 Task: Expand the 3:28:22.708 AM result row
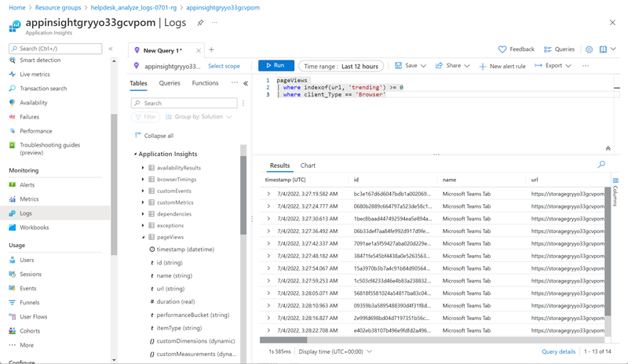coord(268,330)
